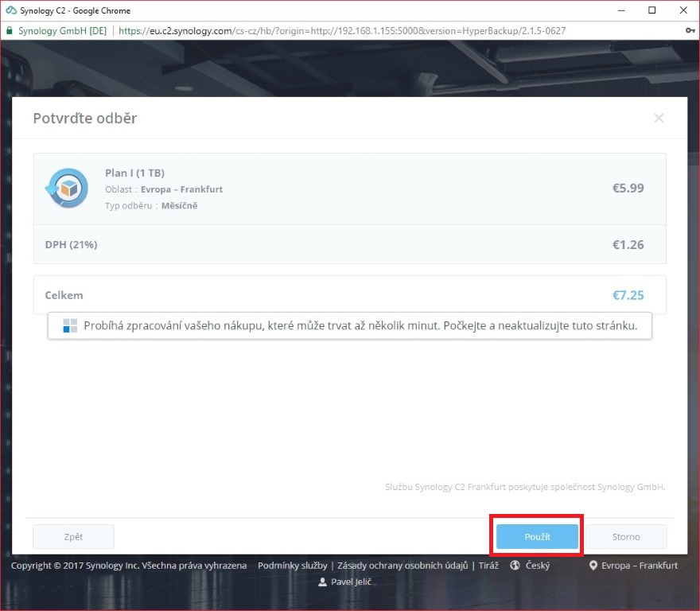Viewport: 700px width, 611px height.
Task: Click the €1.26 tax amount
Action: click(628, 245)
